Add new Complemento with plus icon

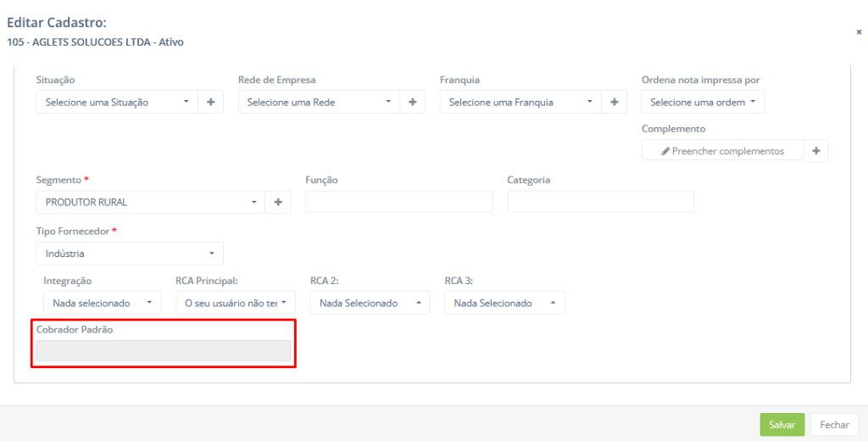816,151
